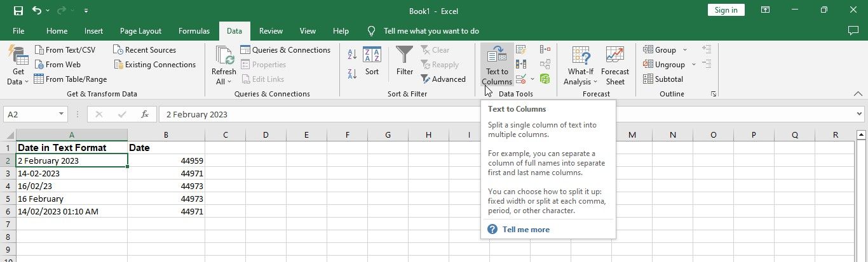Switch to the Formulas ribbon tab
This screenshot has width=868, height=262.
point(194,31)
